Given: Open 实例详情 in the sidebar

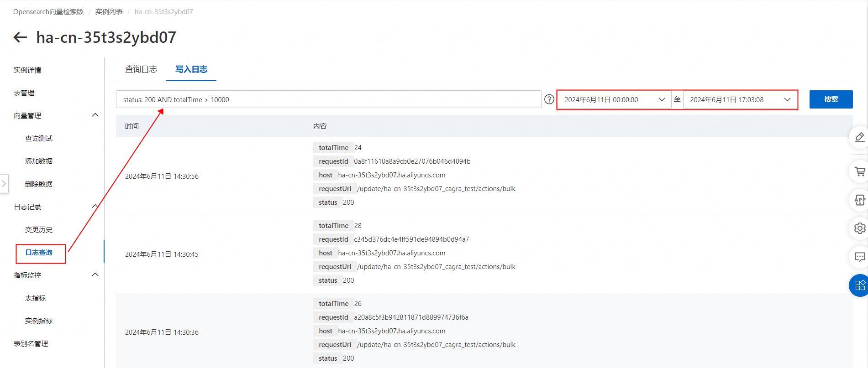Looking at the screenshot, I should click(27, 70).
